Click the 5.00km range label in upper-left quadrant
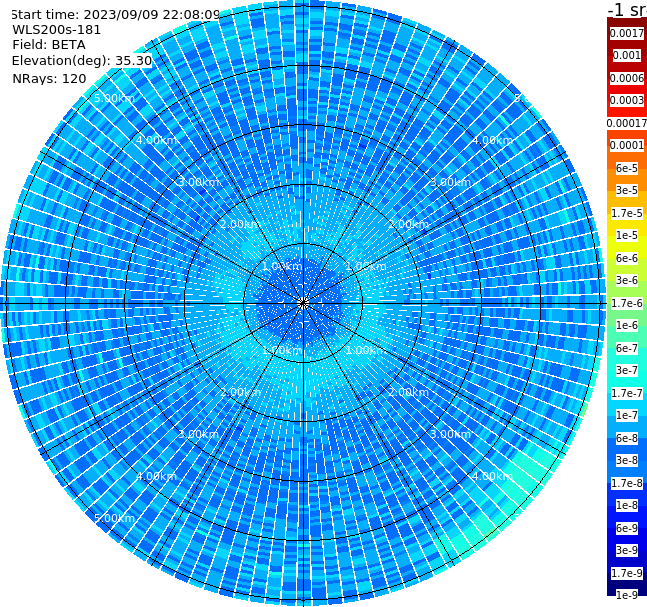 pos(114,98)
